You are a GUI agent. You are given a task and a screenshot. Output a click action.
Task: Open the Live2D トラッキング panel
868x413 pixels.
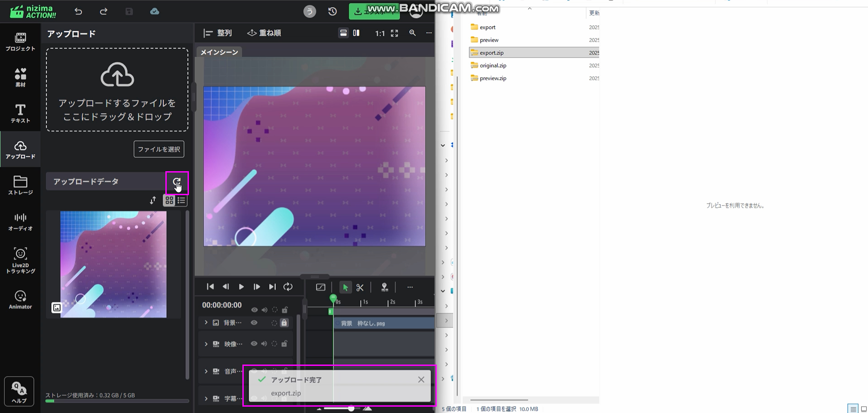tap(20, 260)
